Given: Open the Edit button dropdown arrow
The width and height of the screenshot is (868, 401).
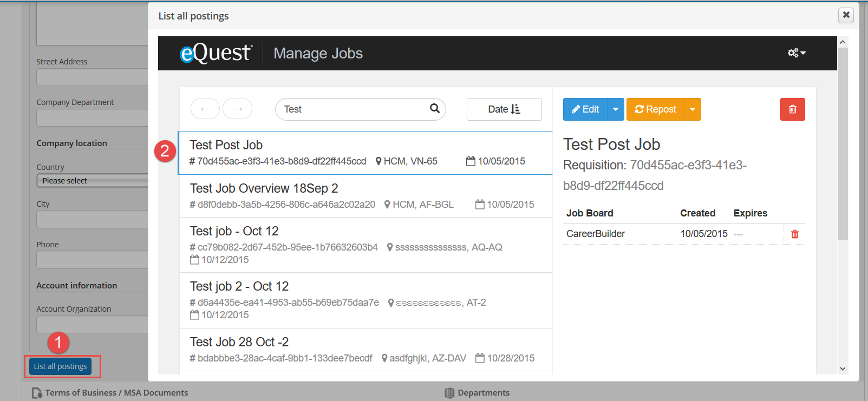Looking at the screenshot, I should [x=616, y=109].
